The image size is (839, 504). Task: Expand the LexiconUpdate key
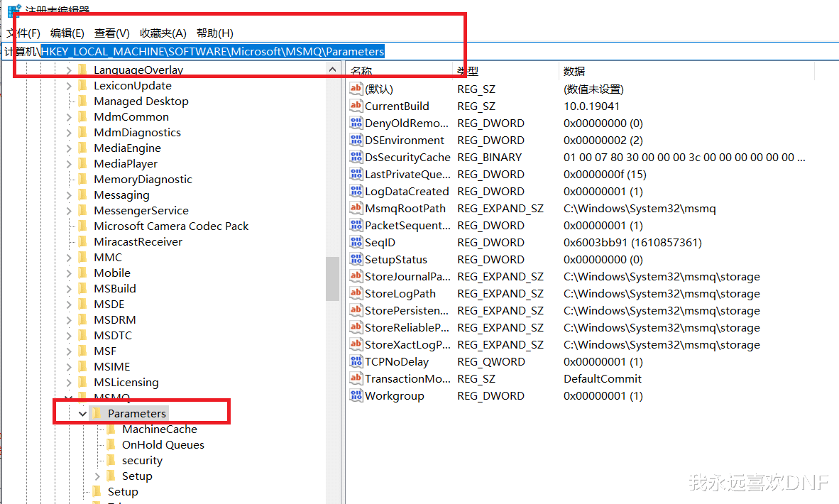click(x=68, y=86)
